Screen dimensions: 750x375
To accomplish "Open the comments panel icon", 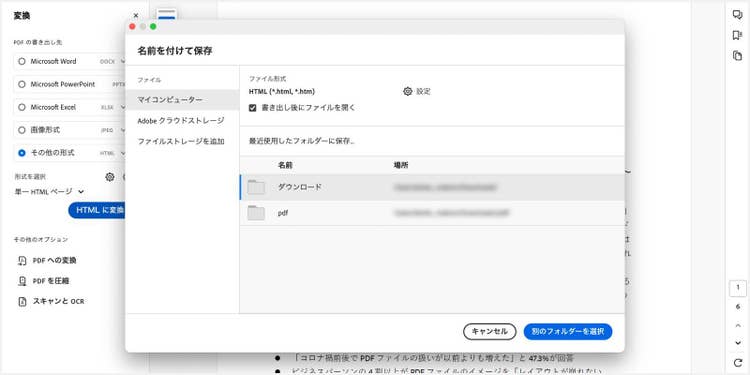I will click(737, 15).
